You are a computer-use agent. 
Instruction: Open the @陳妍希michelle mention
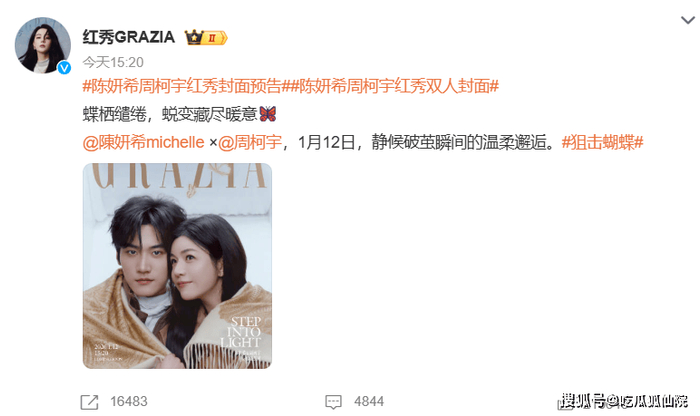coord(143,142)
